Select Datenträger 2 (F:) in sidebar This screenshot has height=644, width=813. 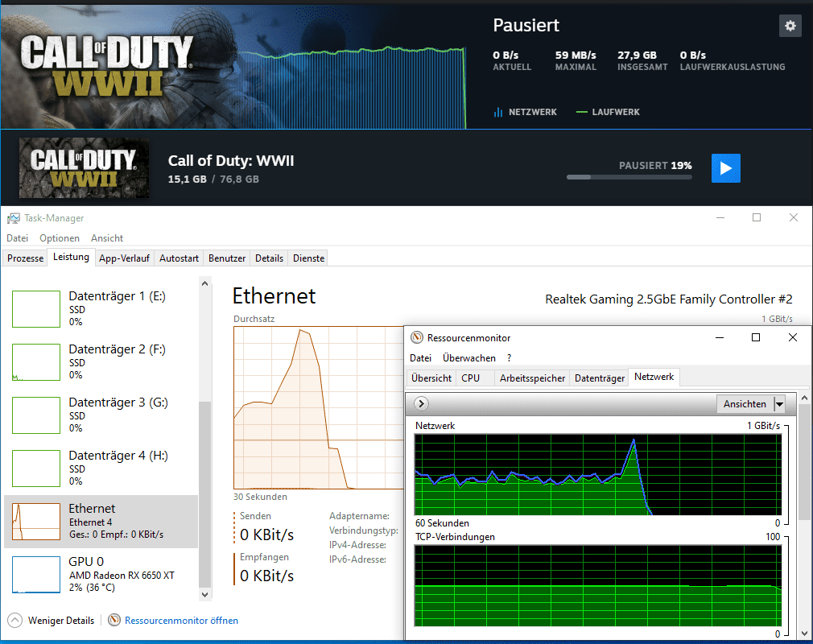[x=101, y=362]
